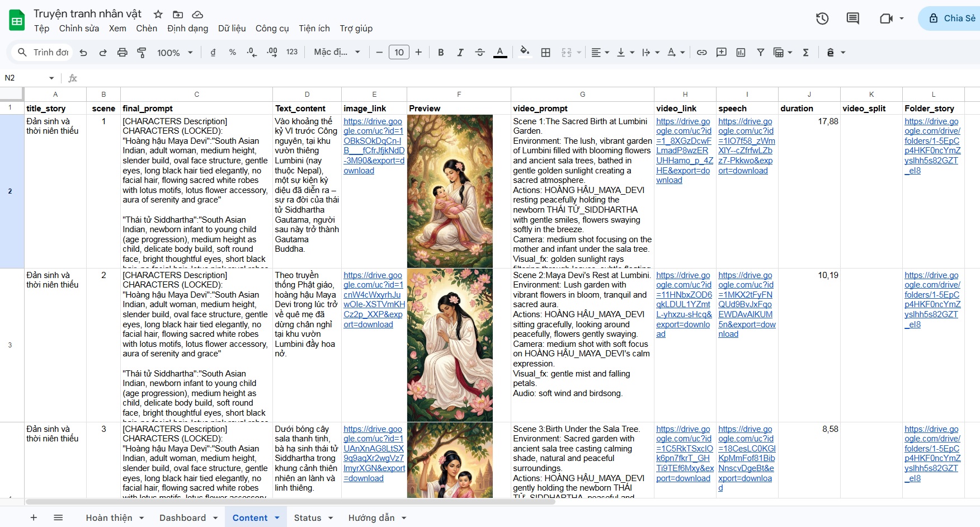
Task: Click the Undo arrow icon
Action: click(83, 53)
